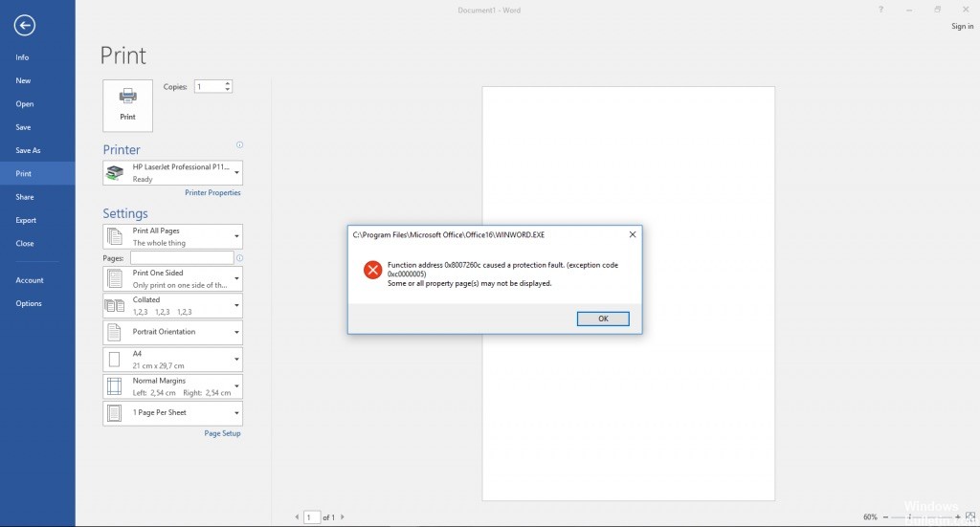Expand the Print All Pages dropdown
The image size is (980, 527).
point(237,236)
